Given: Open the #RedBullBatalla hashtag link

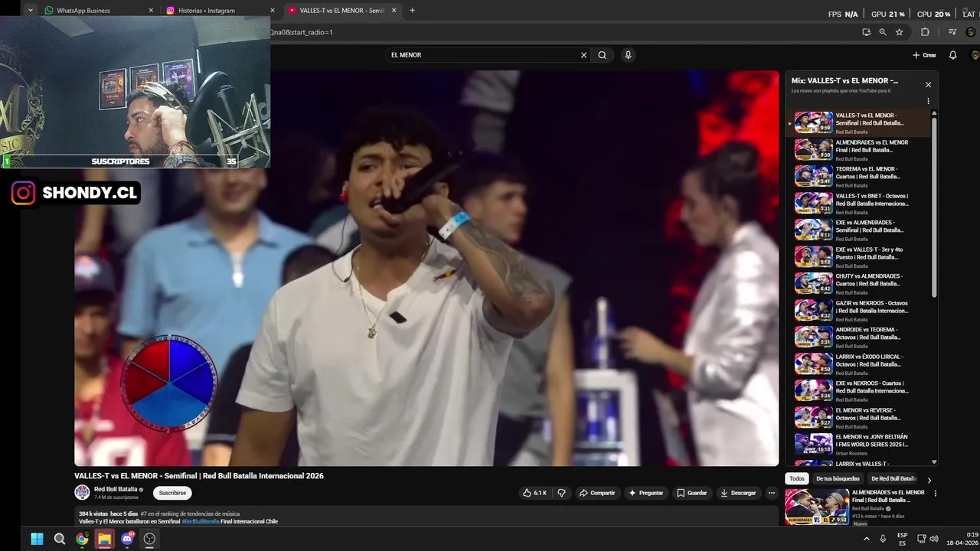Looking at the screenshot, I should pyautogui.click(x=200, y=521).
